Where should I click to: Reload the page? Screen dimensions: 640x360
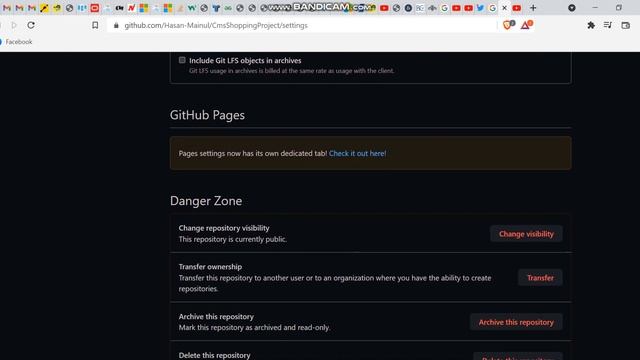point(31,25)
